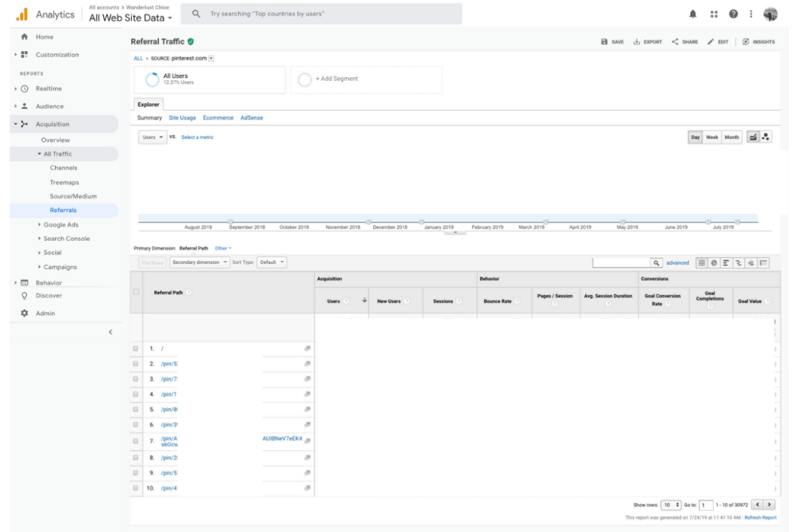This screenshot has height=532, width=798.
Task: Switch table to percentage pie view
Action: (x=714, y=263)
